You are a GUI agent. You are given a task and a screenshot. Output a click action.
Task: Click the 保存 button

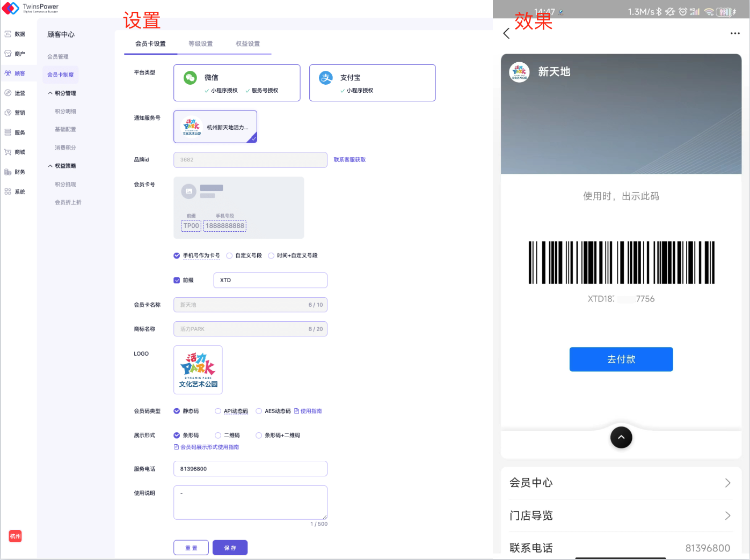230,548
